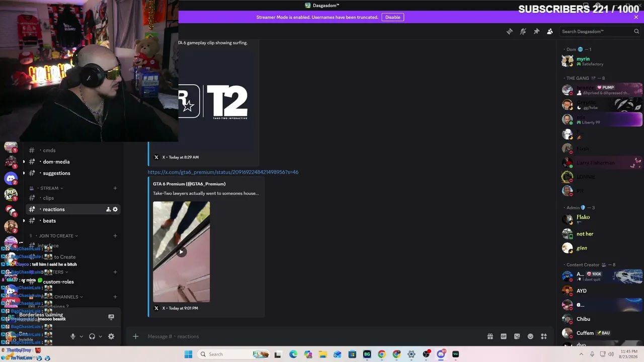The image size is (644, 362).
Task: Open glen's member profile
Action: (602, 248)
